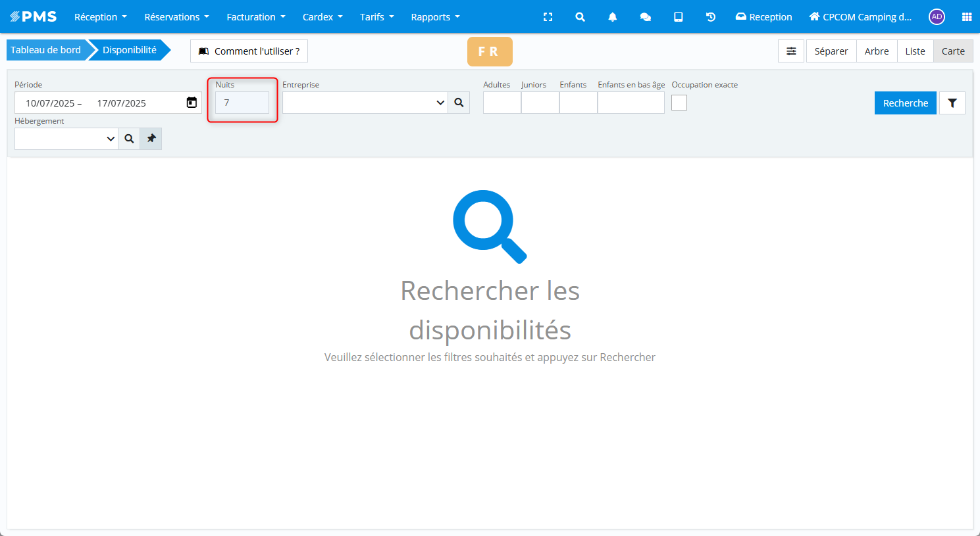Viewport: 980px width, 536px height.
Task: Expand the Entreprise dropdown
Action: [440, 103]
